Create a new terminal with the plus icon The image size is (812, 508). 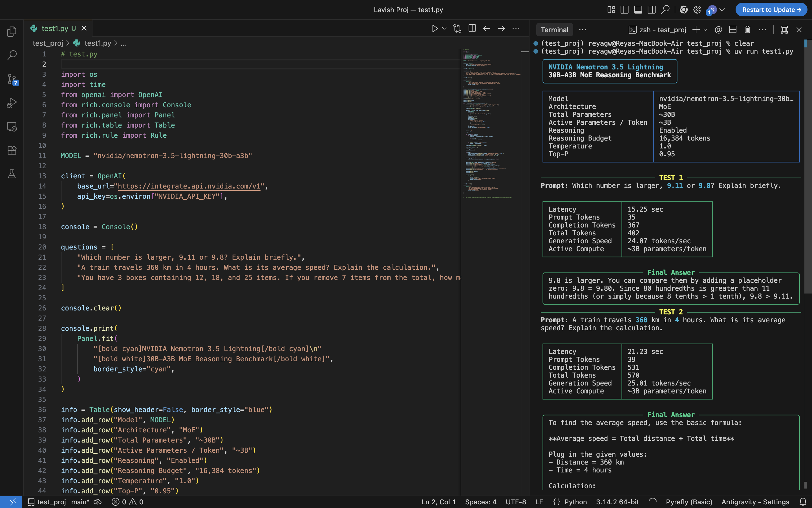tap(696, 30)
